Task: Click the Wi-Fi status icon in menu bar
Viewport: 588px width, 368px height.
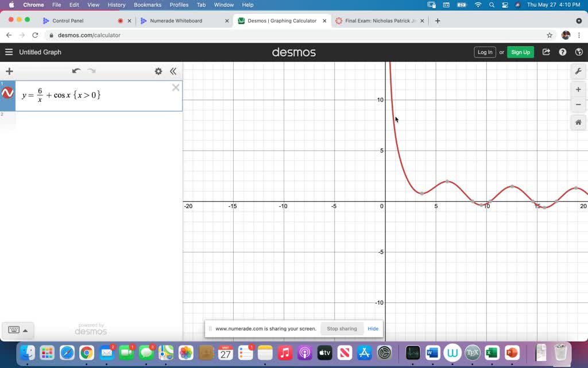Action: click(x=478, y=5)
